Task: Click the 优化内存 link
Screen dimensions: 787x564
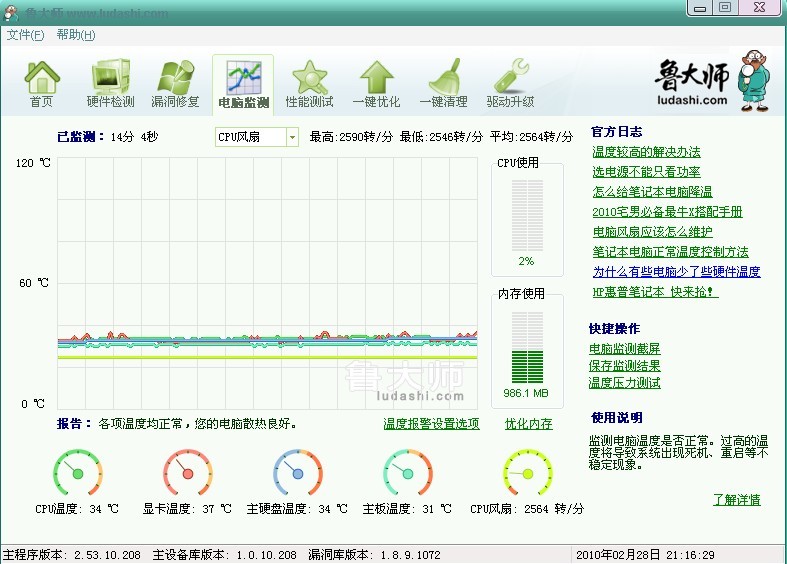Action: tap(529, 424)
